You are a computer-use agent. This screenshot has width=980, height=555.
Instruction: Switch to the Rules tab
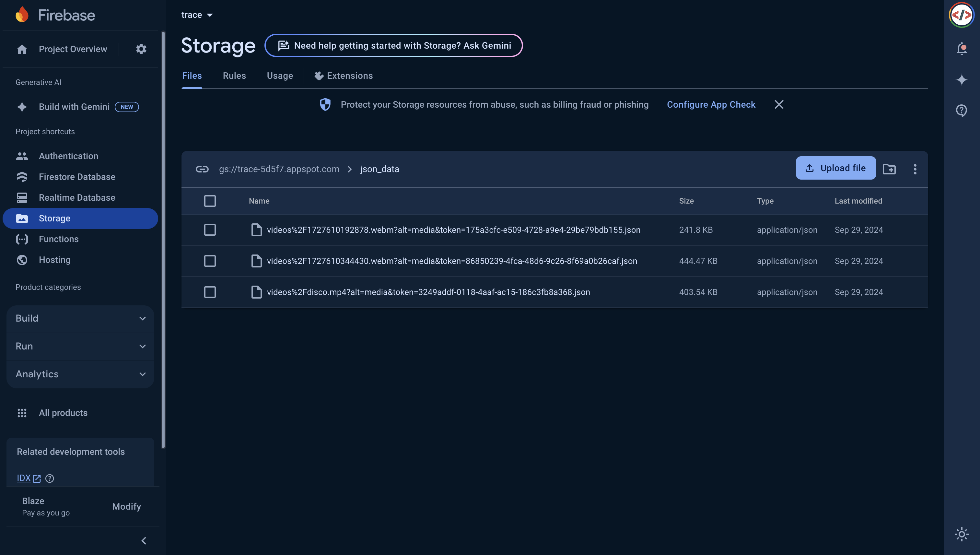pos(234,76)
